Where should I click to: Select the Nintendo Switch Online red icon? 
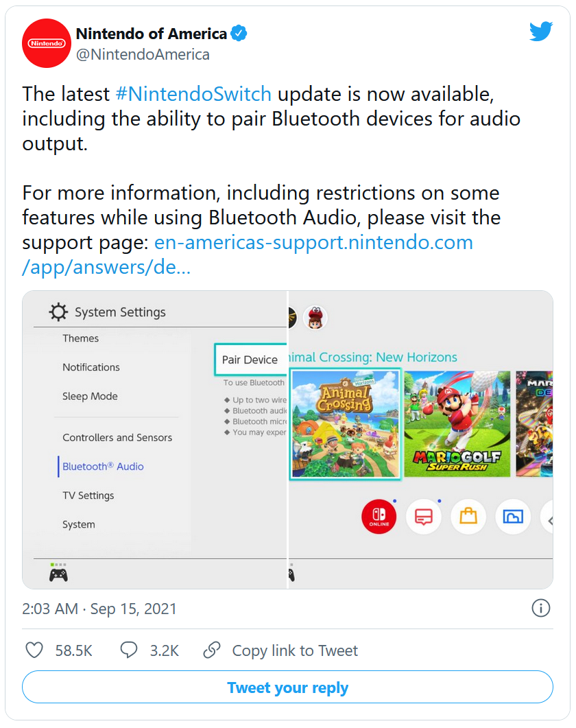point(379,516)
